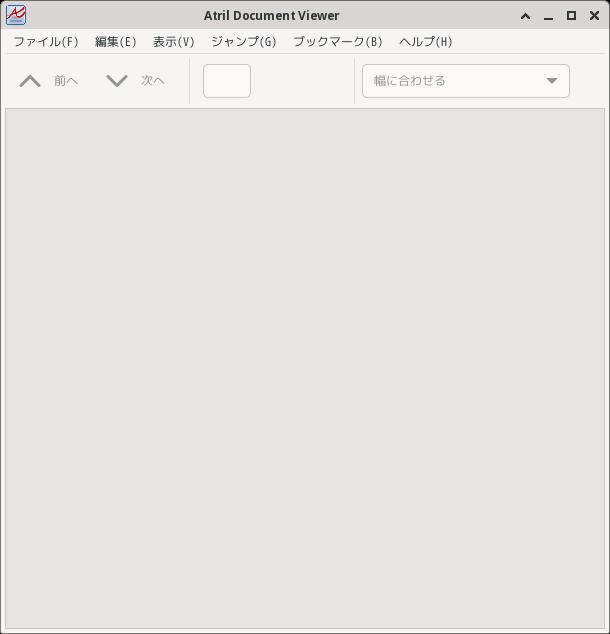Screen dimensions: 610x634
Task: Open the ブックマーク(B) menu
Action: point(338,42)
